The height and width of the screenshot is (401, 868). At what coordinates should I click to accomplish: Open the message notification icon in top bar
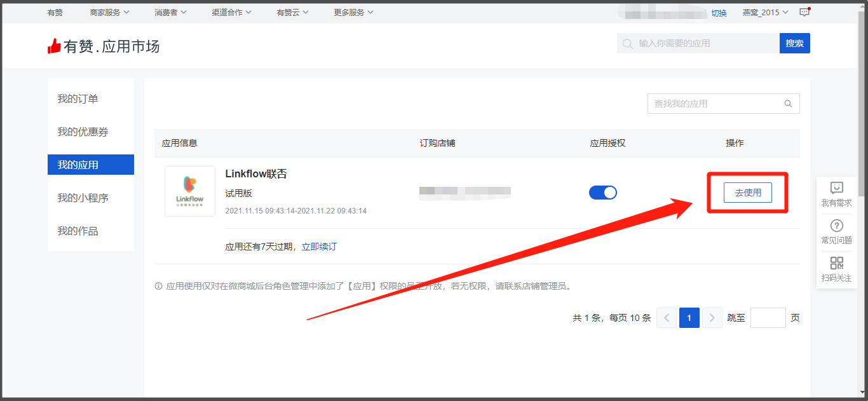click(x=804, y=12)
